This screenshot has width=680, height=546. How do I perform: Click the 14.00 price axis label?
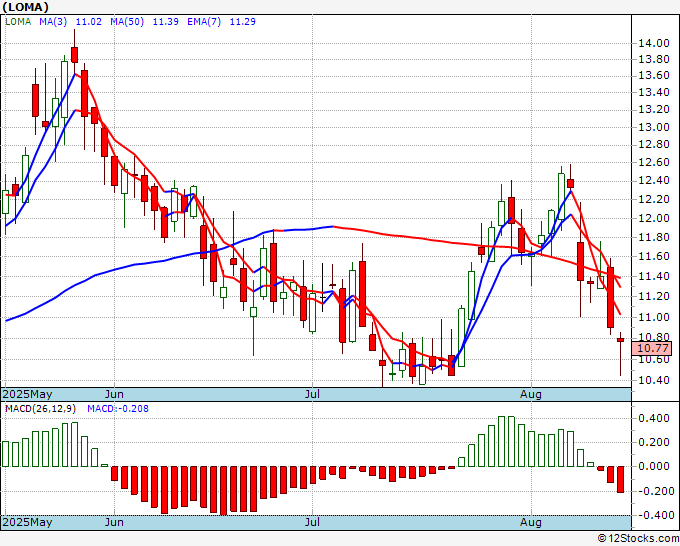pyautogui.click(x=654, y=43)
